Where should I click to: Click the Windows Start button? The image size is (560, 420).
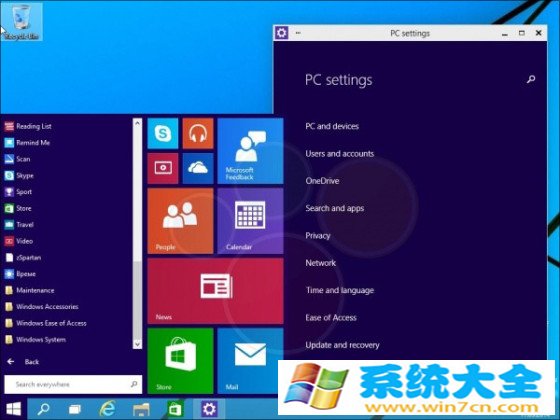[14, 409]
